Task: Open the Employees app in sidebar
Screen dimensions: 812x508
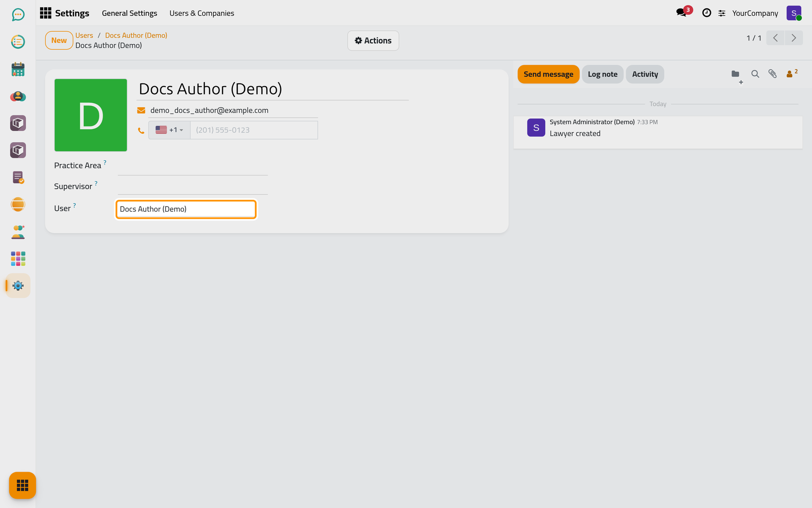Action: point(18,232)
